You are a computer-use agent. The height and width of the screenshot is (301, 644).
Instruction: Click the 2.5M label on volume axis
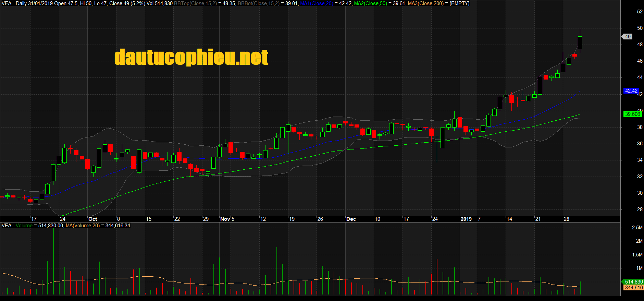(637, 228)
